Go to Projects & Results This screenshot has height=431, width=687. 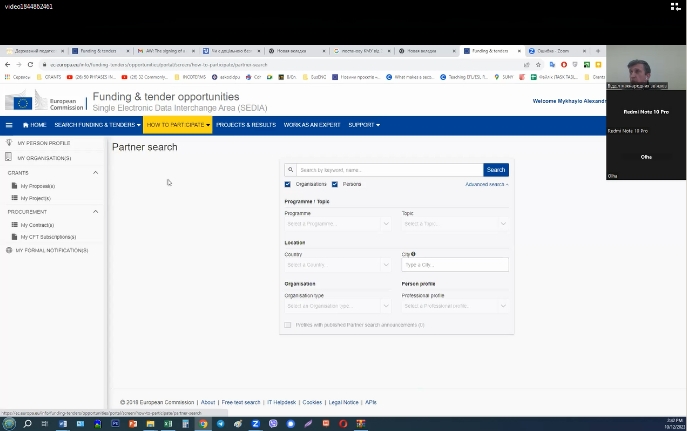click(x=246, y=125)
